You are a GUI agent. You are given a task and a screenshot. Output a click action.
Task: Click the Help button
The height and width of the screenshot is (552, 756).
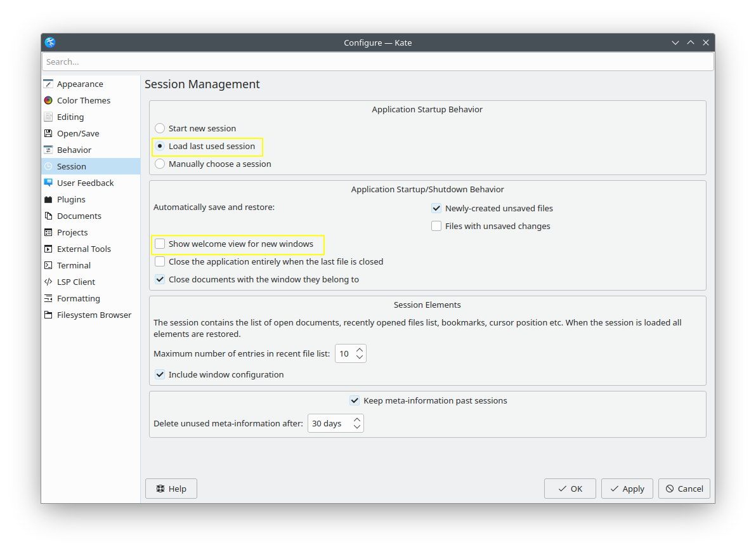tap(171, 489)
